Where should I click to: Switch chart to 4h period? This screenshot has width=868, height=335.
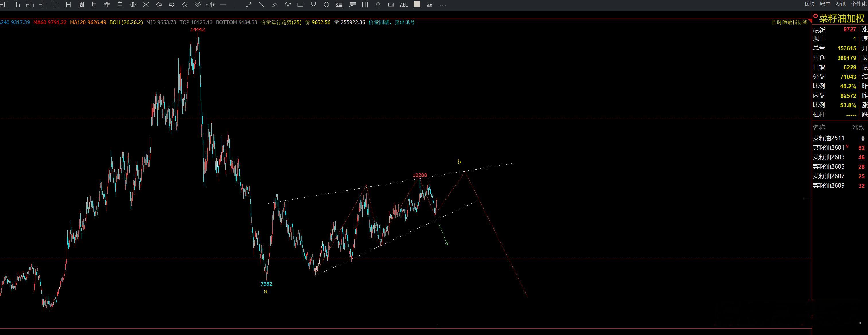click(x=56, y=5)
